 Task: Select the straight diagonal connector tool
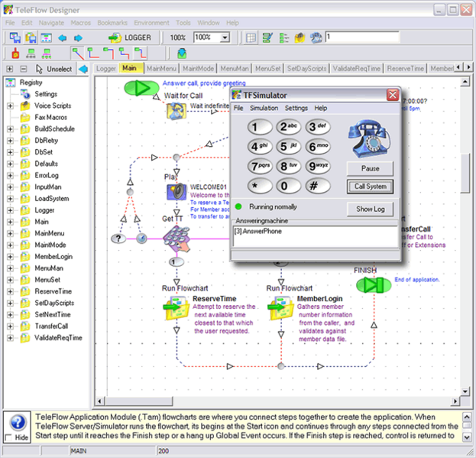77,54
